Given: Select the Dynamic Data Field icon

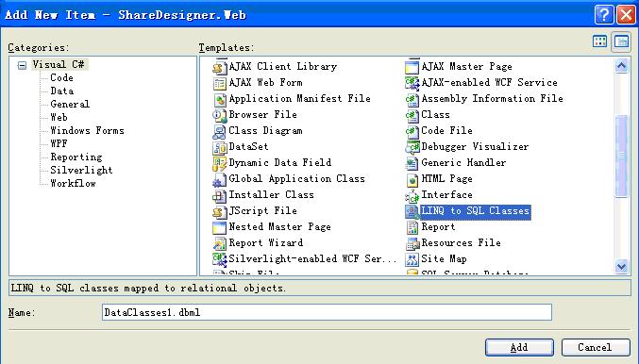Looking at the screenshot, I should [219, 164].
